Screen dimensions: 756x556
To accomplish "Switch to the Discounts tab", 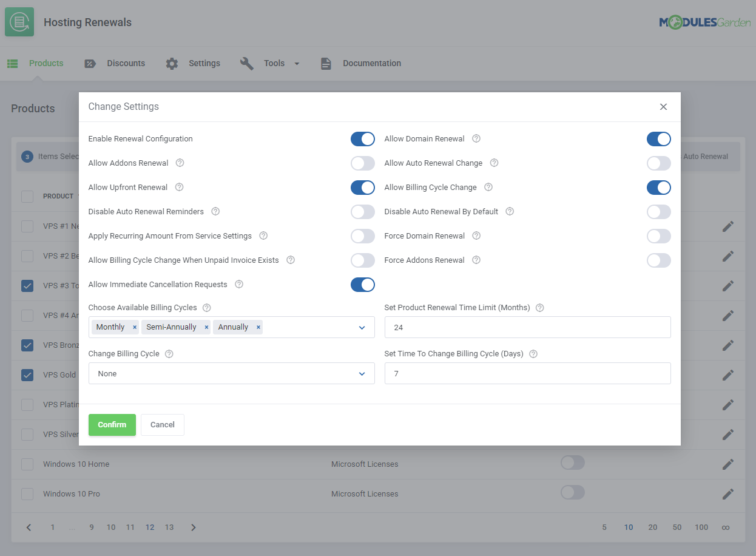I will [126, 63].
